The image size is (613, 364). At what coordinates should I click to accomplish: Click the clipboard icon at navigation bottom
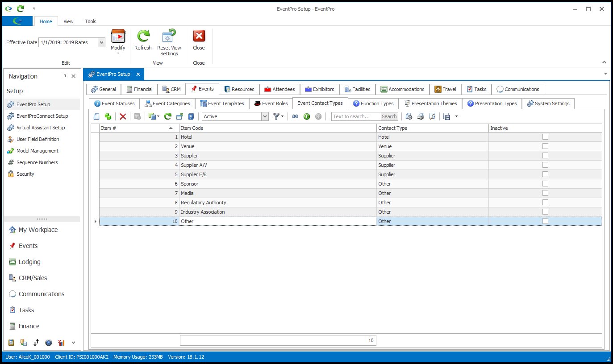pyautogui.click(x=11, y=343)
